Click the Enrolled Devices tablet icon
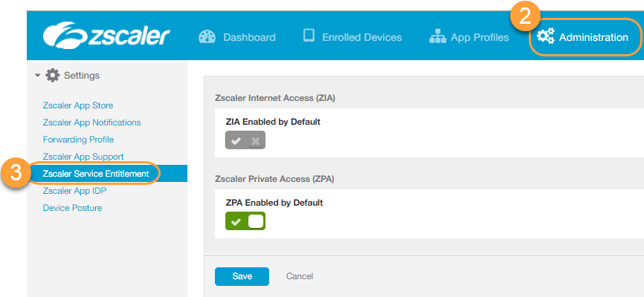Image resolution: width=644 pixels, height=297 pixels. (309, 36)
